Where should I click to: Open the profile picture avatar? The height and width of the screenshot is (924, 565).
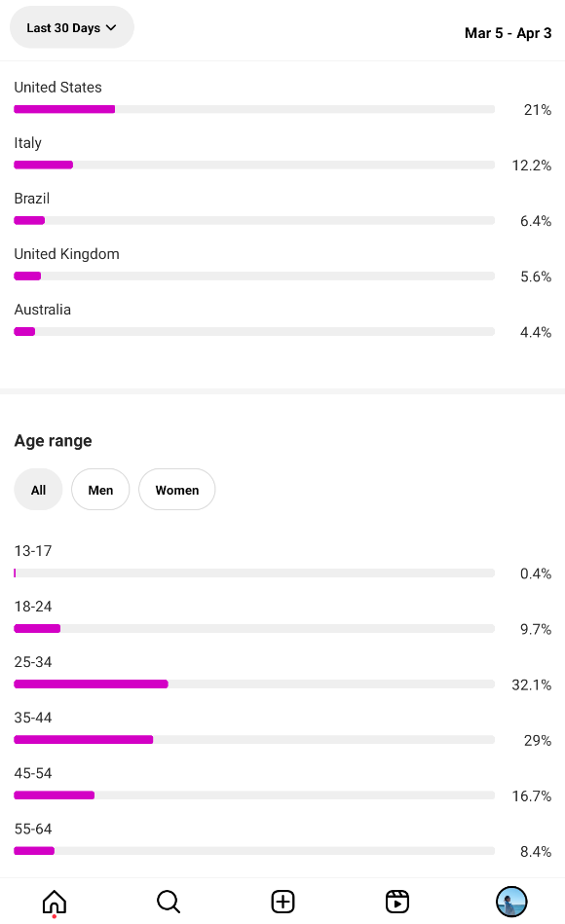coord(511,902)
